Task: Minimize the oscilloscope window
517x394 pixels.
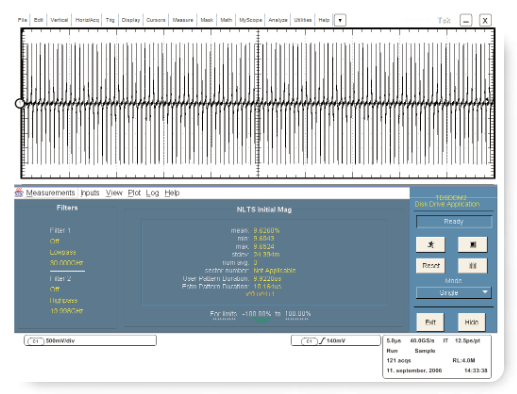Action: coord(466,20)
